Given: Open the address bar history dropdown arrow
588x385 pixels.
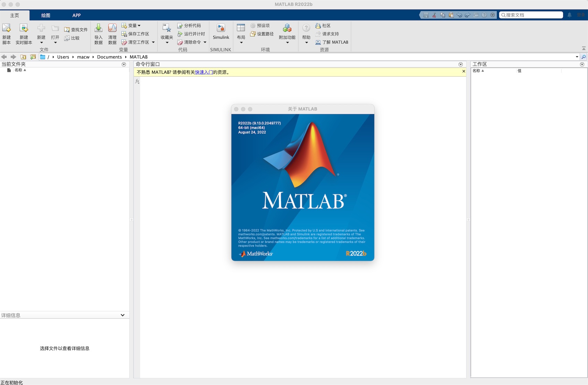Looking at the screenshot, I should click(x=577, y=57).
